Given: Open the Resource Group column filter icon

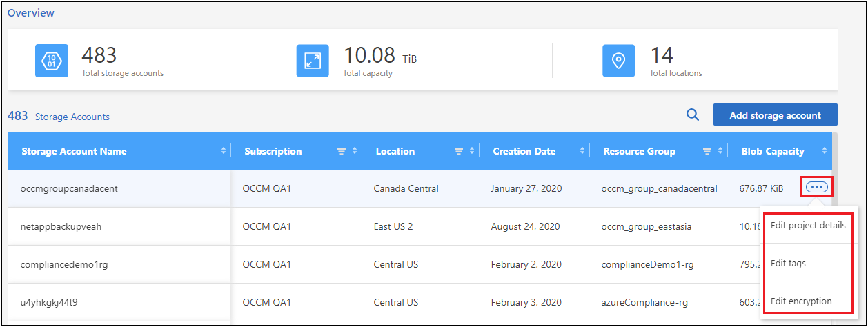Looking at the screenshot, I should pos(707,152).
